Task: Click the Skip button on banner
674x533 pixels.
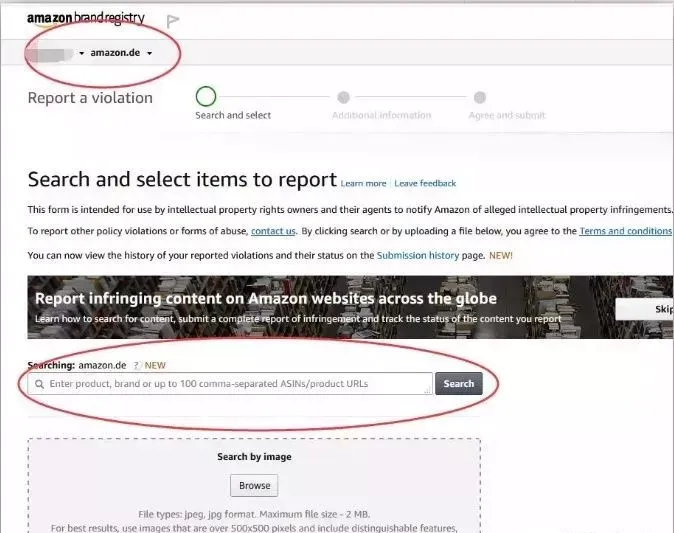Action: [x=645, y=309]
